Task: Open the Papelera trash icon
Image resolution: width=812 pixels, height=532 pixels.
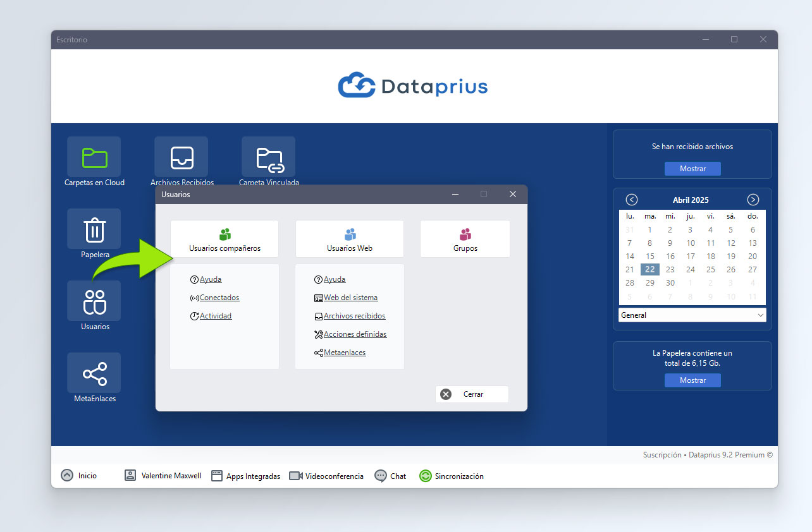Action: click(x=94, y=229)
